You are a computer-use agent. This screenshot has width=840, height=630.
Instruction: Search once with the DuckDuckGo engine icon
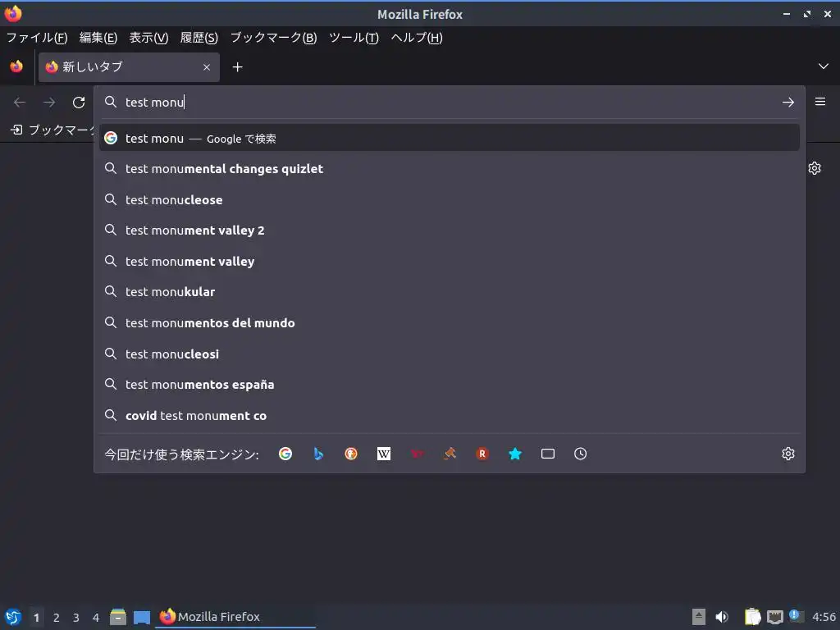351,454
